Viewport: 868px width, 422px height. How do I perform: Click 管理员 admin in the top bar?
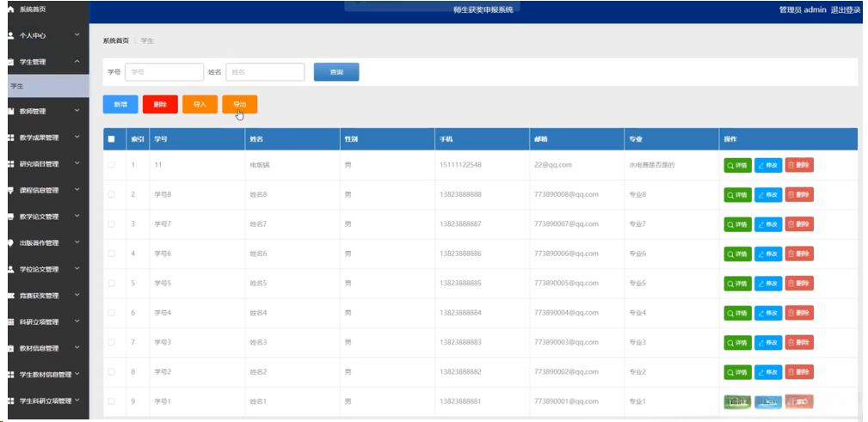click(803, 10)
